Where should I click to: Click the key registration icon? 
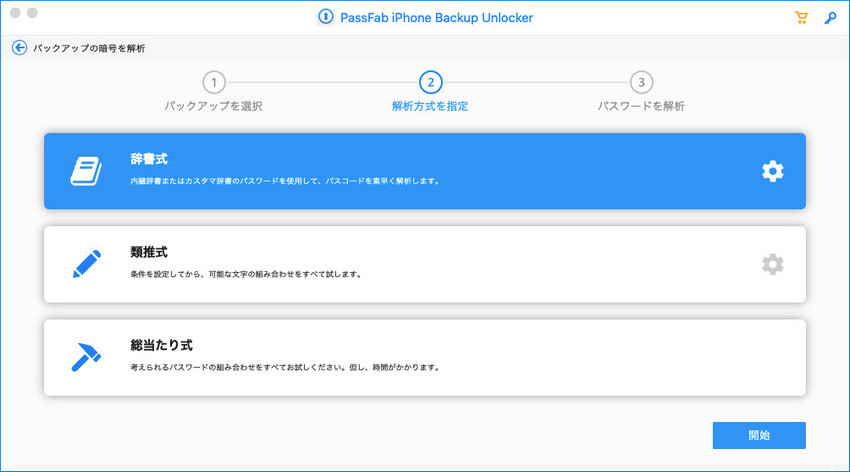[x=830, y=17]
